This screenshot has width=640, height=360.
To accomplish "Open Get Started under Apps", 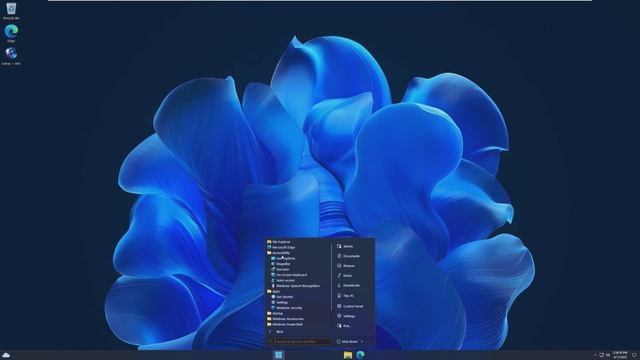I will point(282,297).
